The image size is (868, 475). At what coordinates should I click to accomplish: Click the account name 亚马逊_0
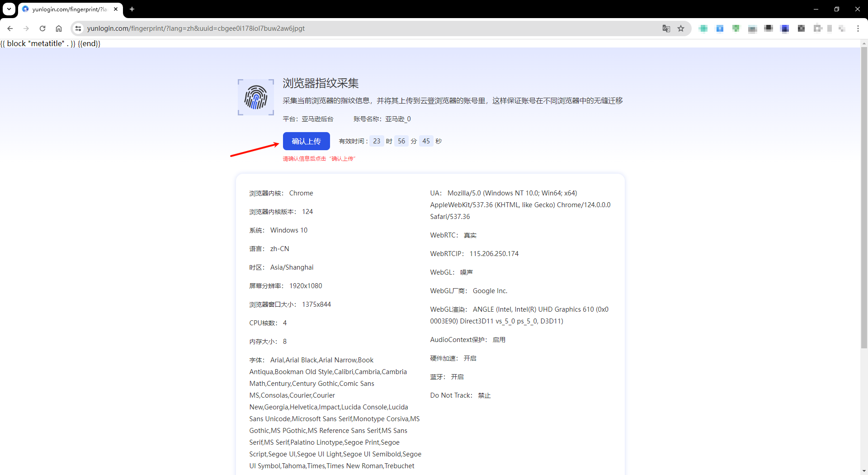point(398,119)
